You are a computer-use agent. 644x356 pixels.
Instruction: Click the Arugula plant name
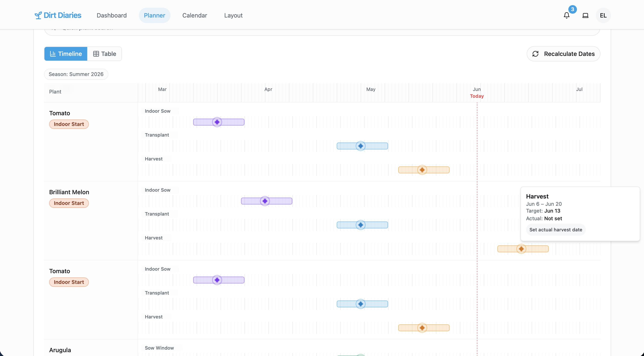(60, 350)
